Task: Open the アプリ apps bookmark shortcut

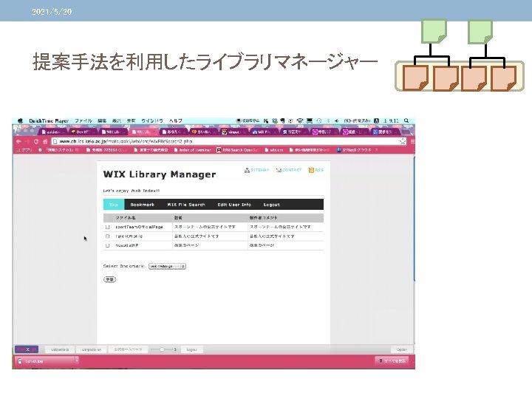Action: coord(24,150)
